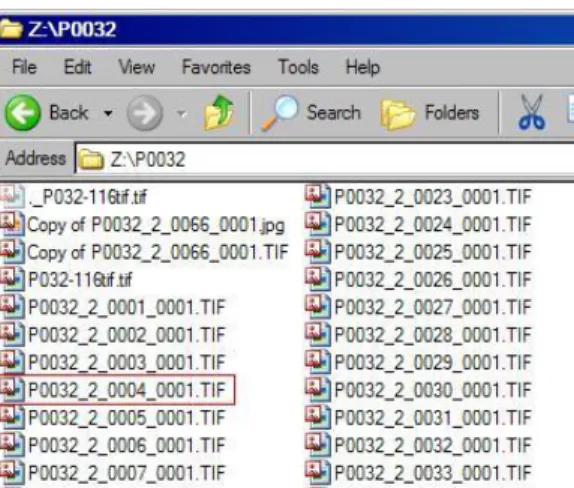574x488 pixels.
Task: Click the faded icon of ._P032-116tif.tif
Action: click(x=12, y=197)
